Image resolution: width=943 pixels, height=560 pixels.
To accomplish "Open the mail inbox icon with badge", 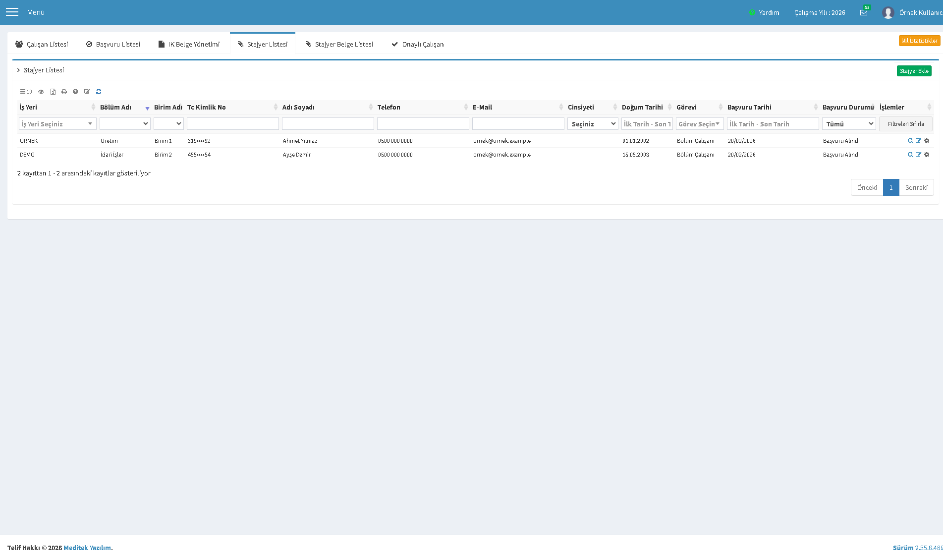I will point(864,12).
